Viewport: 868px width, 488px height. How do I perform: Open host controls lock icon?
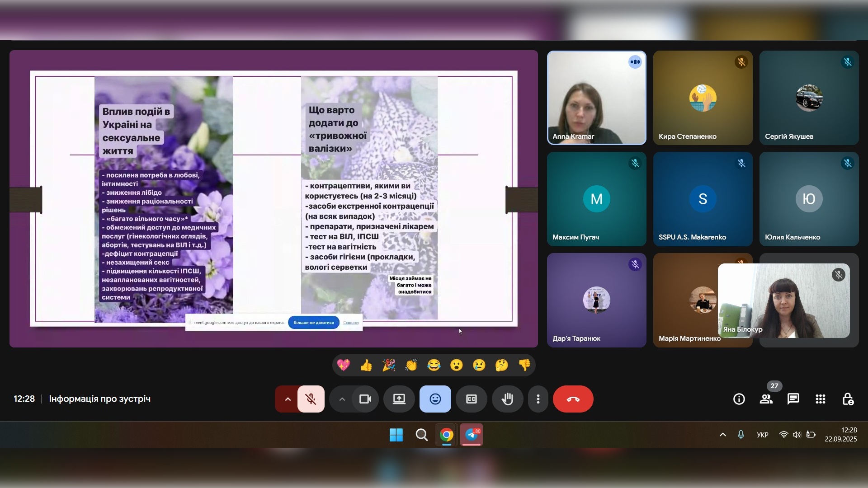[847, 399]
